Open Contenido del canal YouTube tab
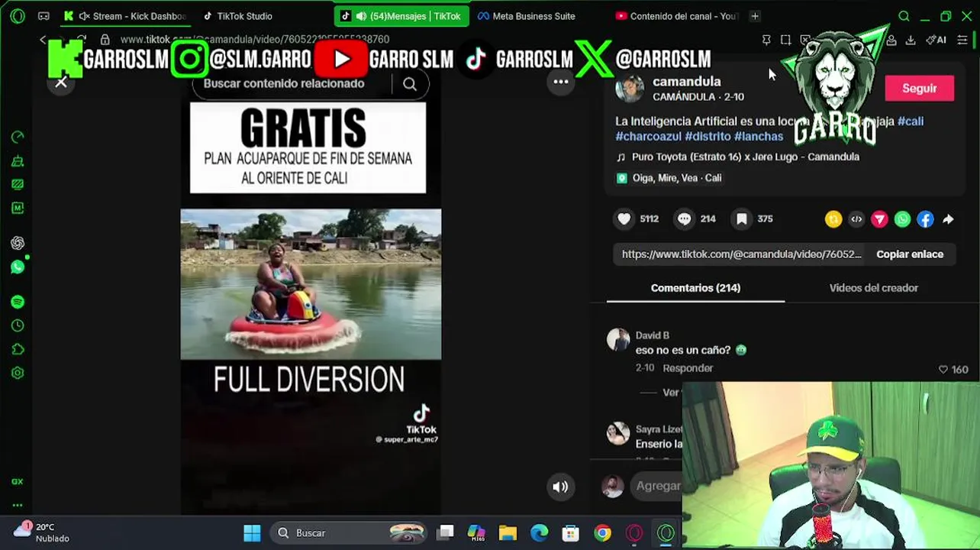 point(676,16)
